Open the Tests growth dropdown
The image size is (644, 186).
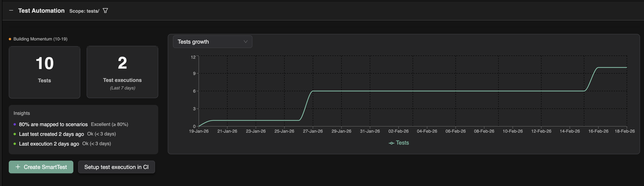tap(212, 42)
